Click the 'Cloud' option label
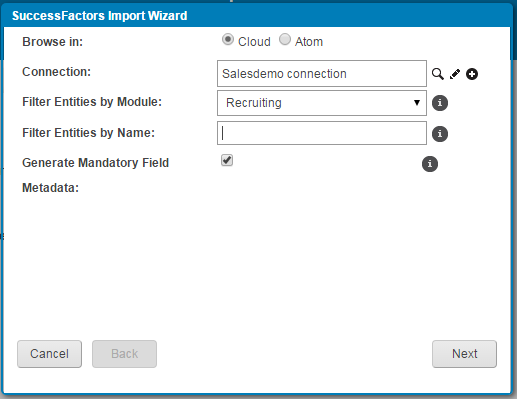Screen dimensions: 517x399 (x=254, y=42)
